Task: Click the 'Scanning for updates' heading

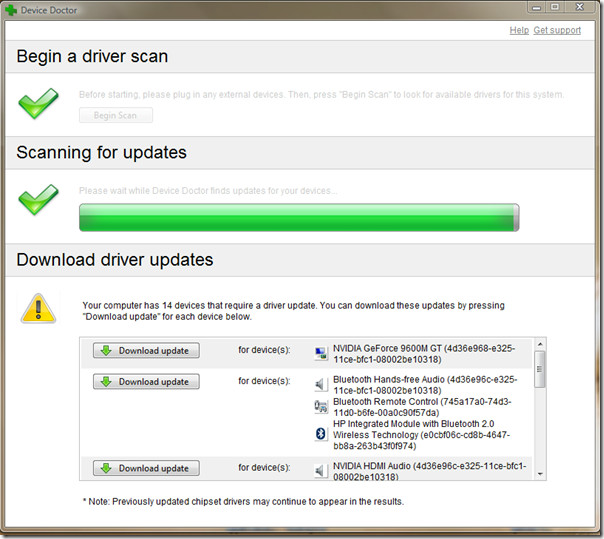Action: [101, 153]
